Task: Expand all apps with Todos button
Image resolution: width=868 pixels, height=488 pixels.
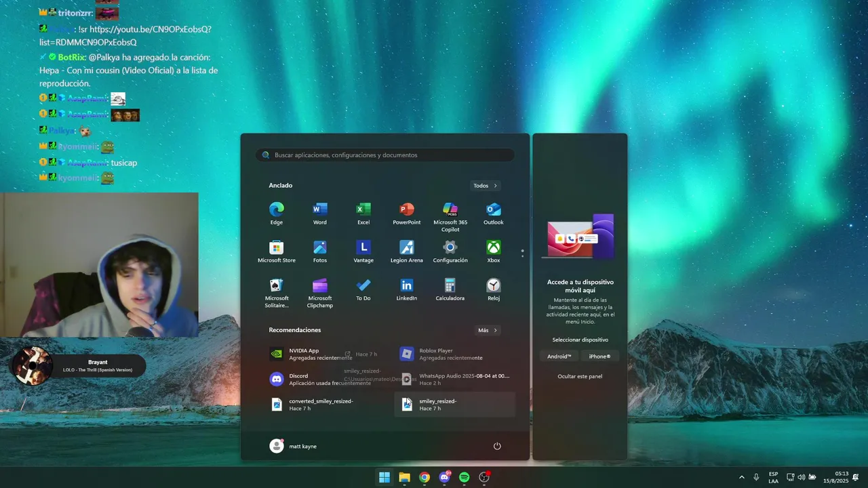Action: [486, 186]
